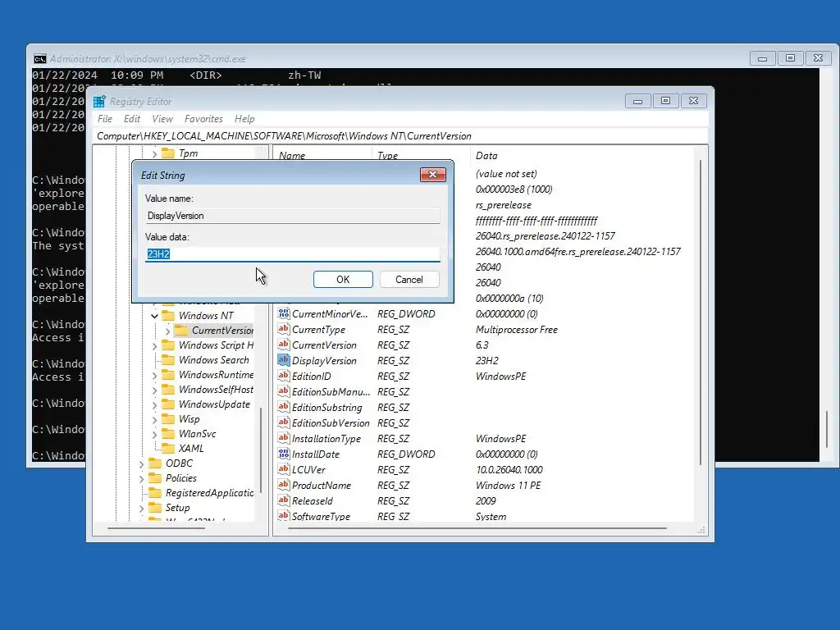The image size is (840, 630).
Task: Expand the Wisp key
Action: pyautogui.click(x=154, y=419)
